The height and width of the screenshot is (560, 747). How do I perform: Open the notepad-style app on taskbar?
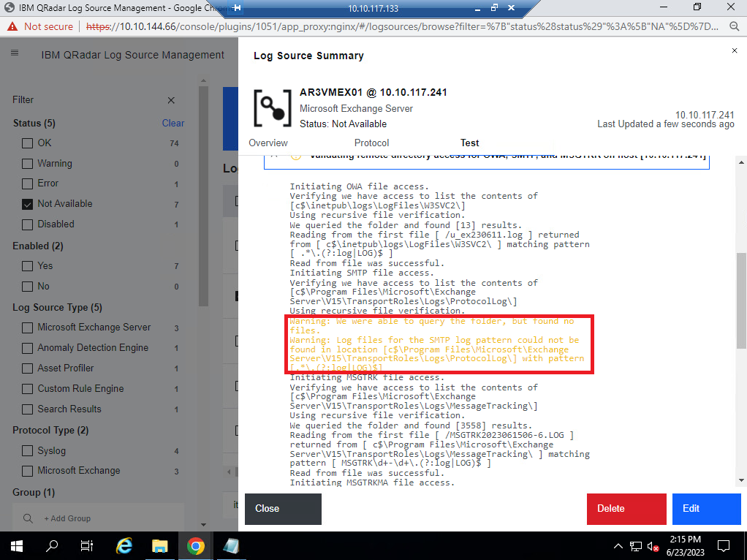[231, 546]
